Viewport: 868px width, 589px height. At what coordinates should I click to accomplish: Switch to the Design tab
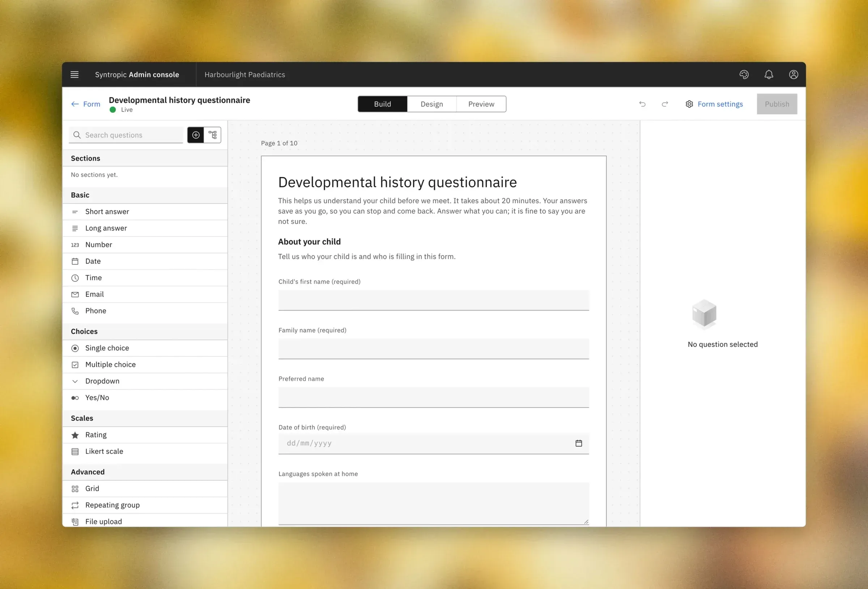[432, 104]
